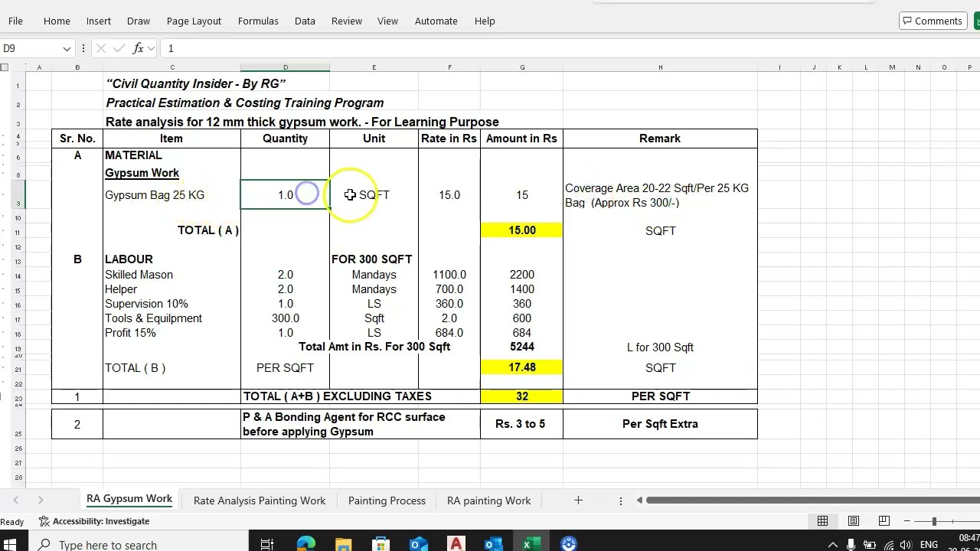Open the Insert Function (fx) dialog

pos(138,48)
